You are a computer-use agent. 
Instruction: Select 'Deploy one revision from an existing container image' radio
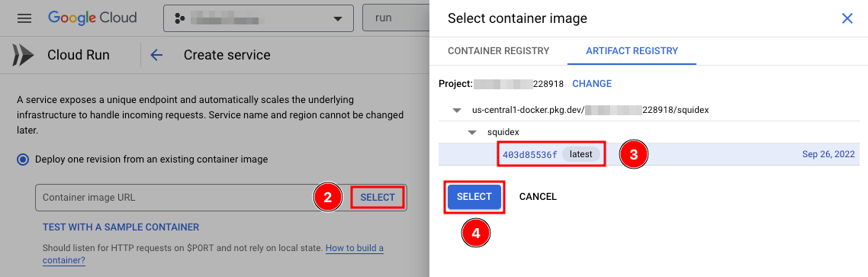tap(23, 159)
